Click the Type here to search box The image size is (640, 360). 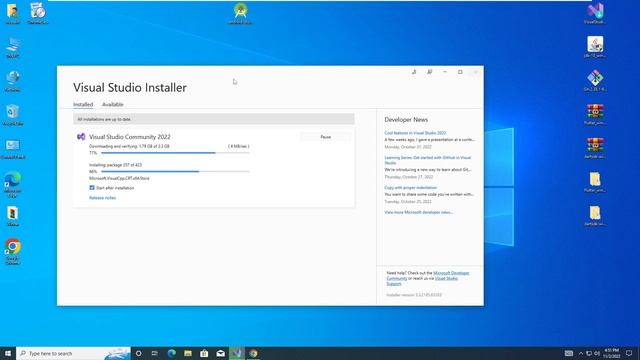click(73, 353)
